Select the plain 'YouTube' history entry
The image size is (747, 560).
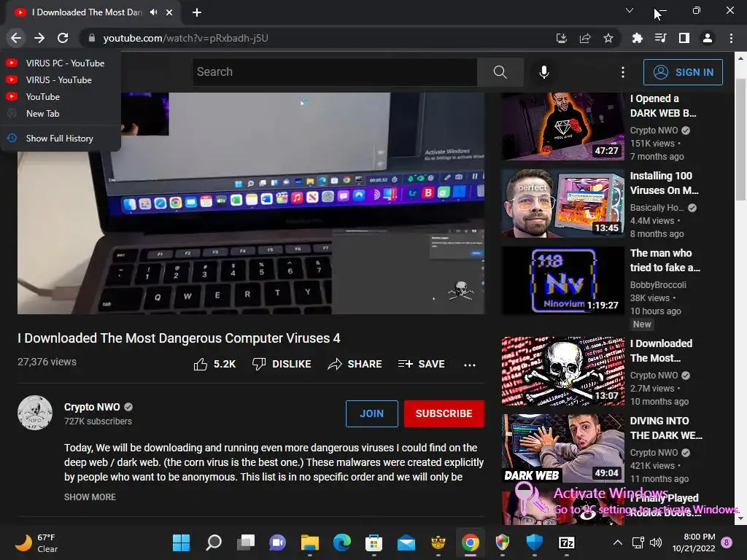tap(61, 97)
